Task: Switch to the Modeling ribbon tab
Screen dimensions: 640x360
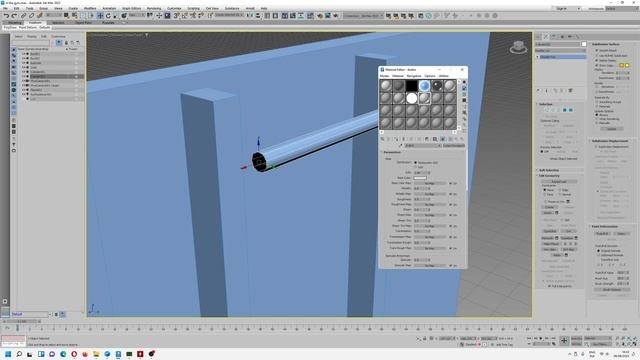Action: pyautogui.click(x=15, y=23)
